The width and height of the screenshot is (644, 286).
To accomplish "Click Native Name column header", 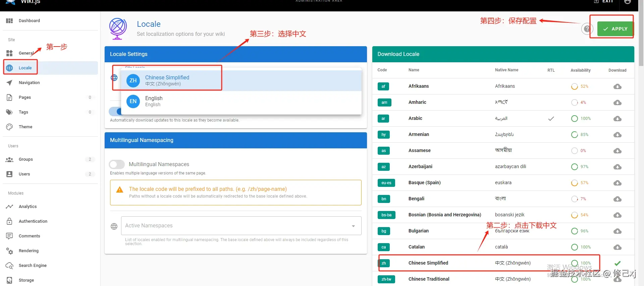I will click(x=506, y=70).
